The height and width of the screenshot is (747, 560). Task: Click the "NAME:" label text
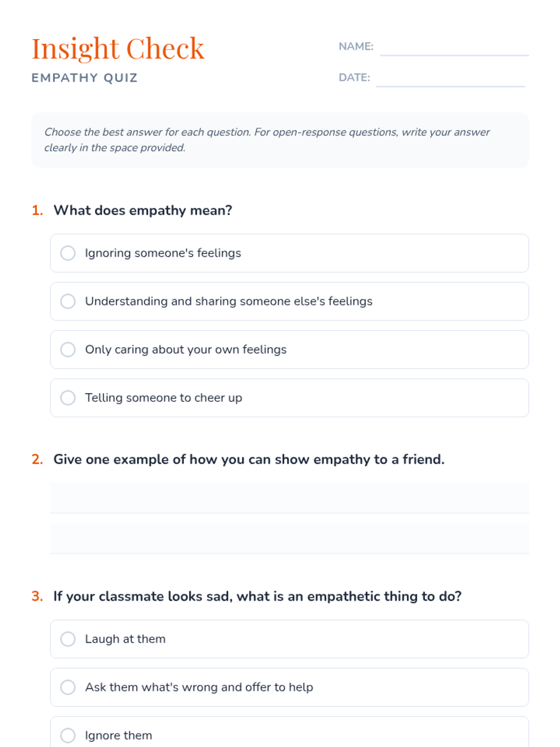tap(356, 47)
